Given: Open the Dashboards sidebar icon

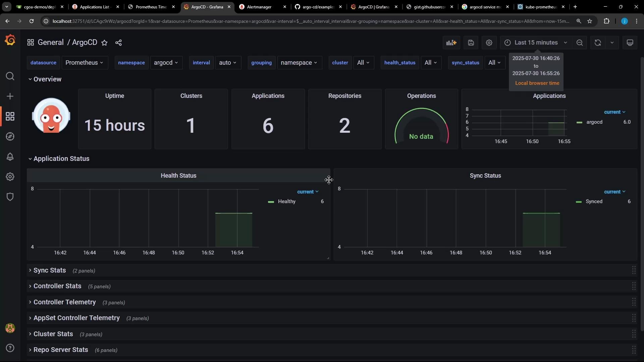Looking at the screenshot, I should [10, 117].
